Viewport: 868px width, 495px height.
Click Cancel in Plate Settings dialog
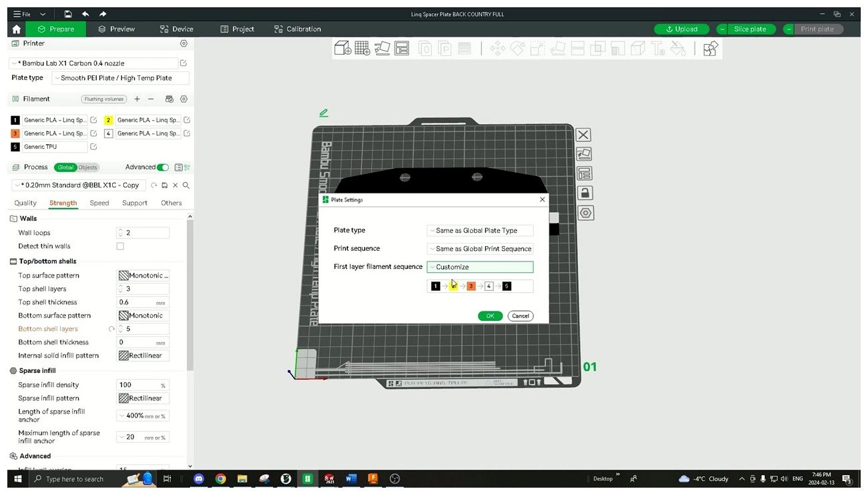(x=520, y=316)
